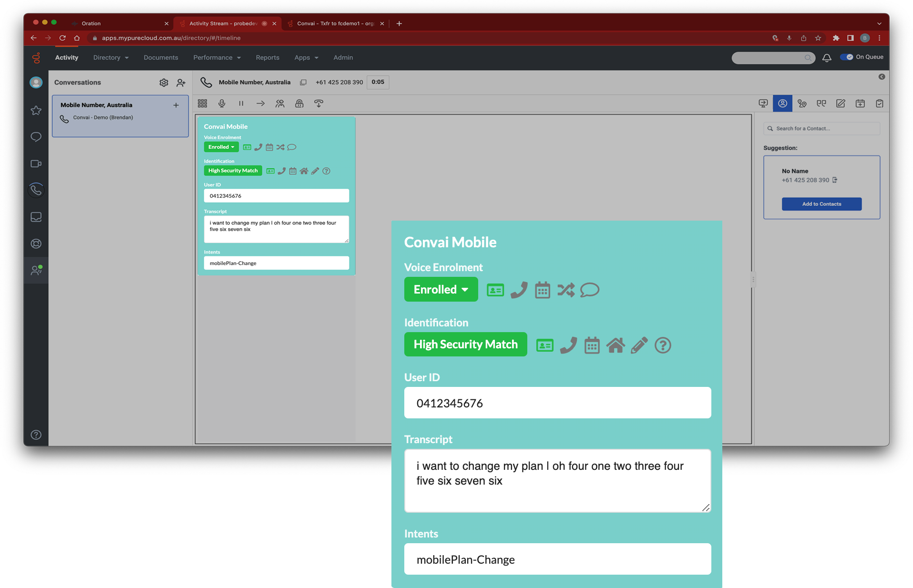The image size is (913, 588).
Task: Put the call on hold
Action: pyautogui.click(x=241, y=103)
